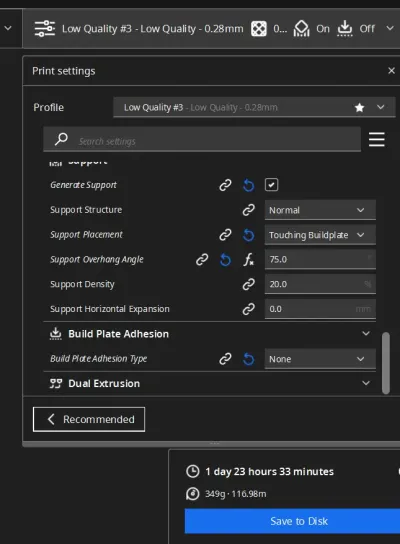
Task: Click link icon next to Support Structure
Action: coord(248,210)
